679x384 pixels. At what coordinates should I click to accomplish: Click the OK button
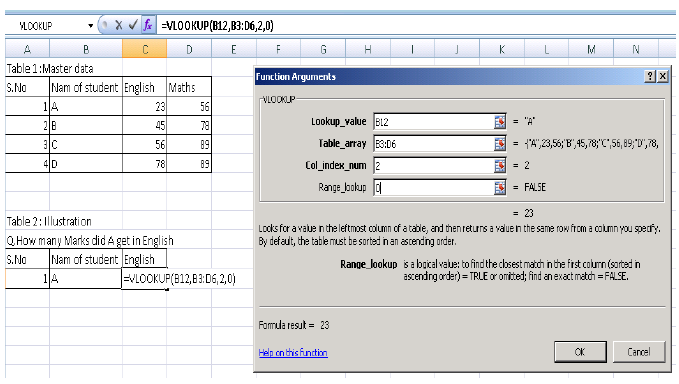click(x=580, y=352)
